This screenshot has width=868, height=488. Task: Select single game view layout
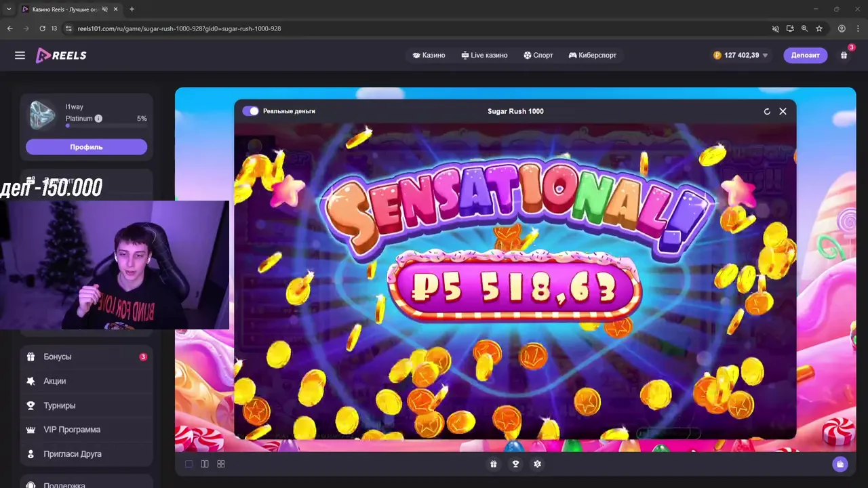tap(189, 464)
